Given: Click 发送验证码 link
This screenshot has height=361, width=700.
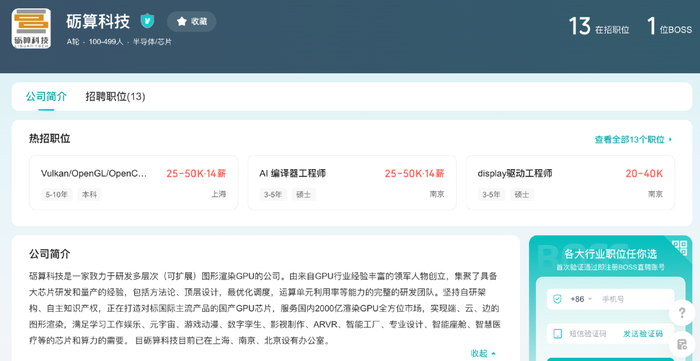Looking at the screenshot, I should click(643, 334).
